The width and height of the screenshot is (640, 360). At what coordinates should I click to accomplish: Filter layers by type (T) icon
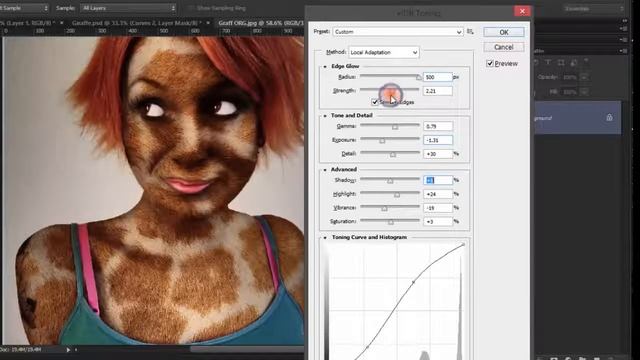548,62
